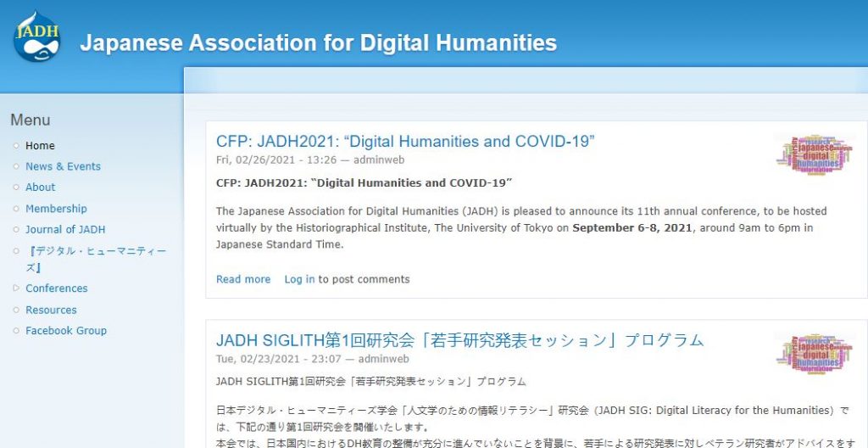Open the Facebook Group link
This screenshot has height=448, width=868.
(x=66, y=330)
